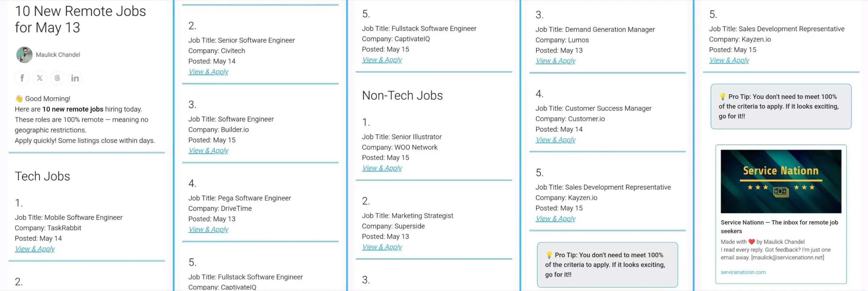
Task: Open View & Apply for TaskRabbit job
Action: tap(35, 249)
